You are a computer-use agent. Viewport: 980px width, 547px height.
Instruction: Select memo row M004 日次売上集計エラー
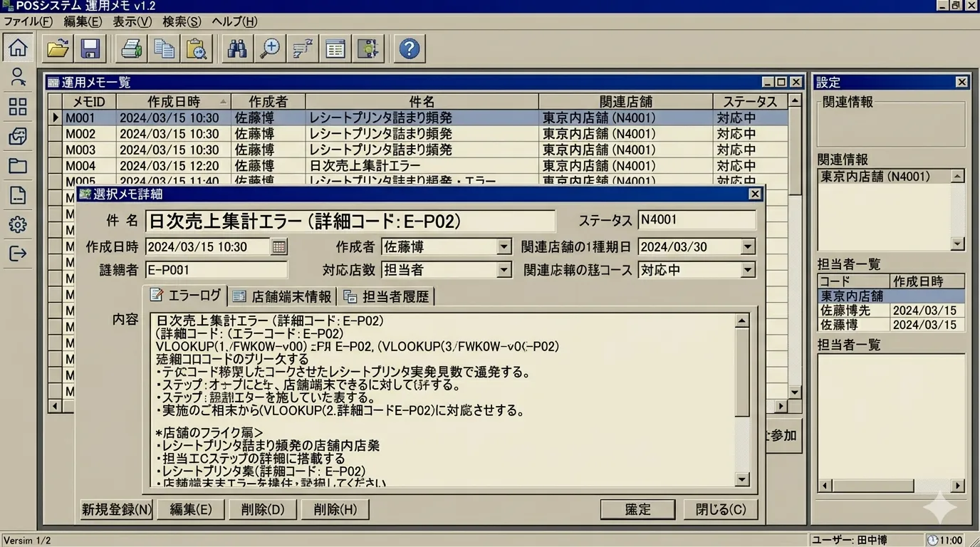click(419, 166)
